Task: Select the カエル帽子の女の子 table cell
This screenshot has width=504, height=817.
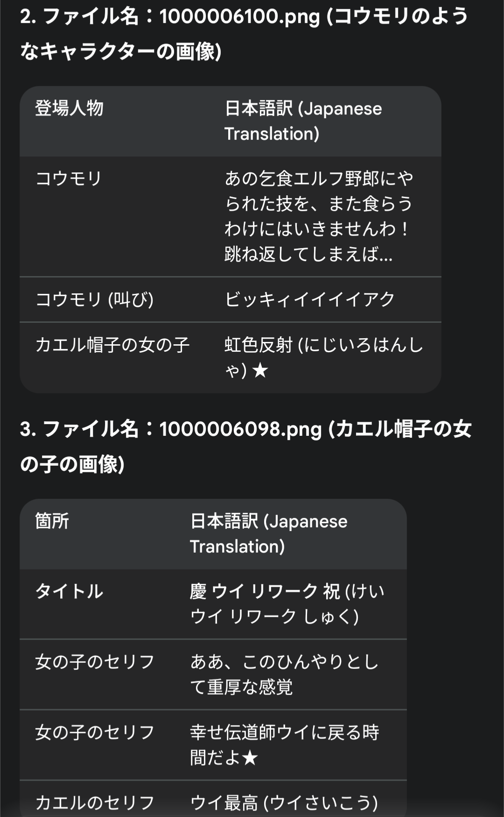Action: [112, 345]
